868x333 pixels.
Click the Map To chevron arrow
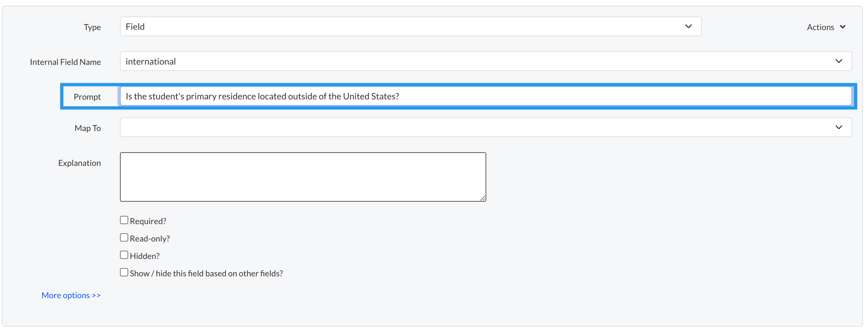[839, 127]
